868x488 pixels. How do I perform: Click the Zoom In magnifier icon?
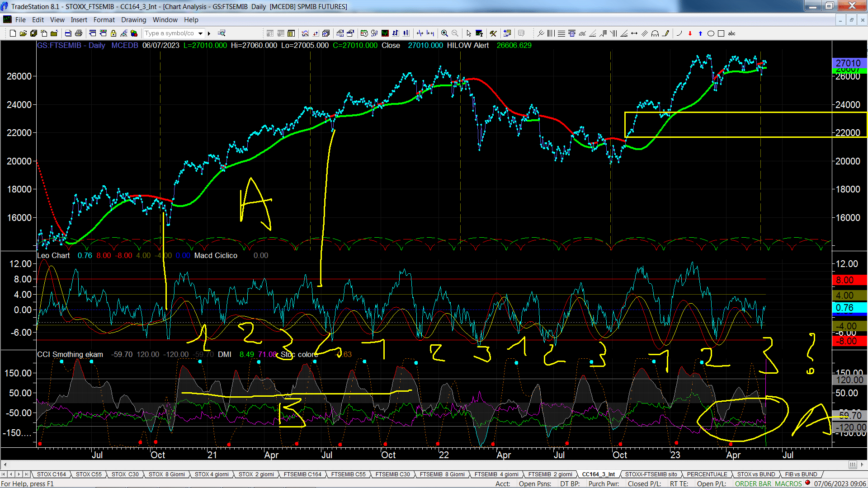pos(444,33)
